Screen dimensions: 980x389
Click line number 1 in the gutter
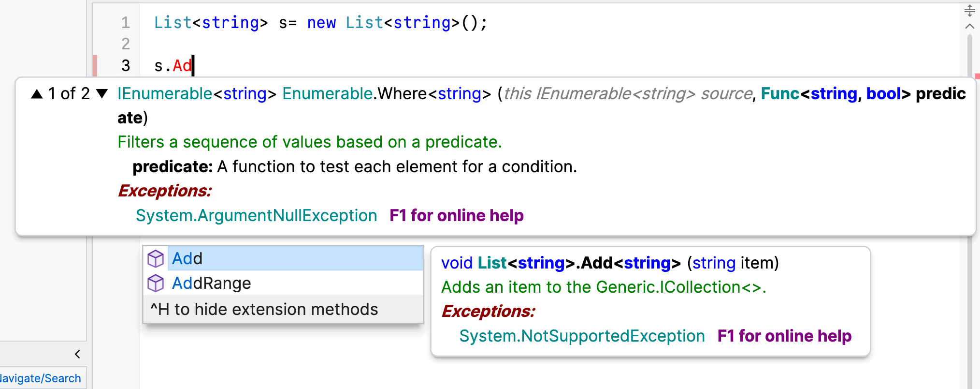126,23
